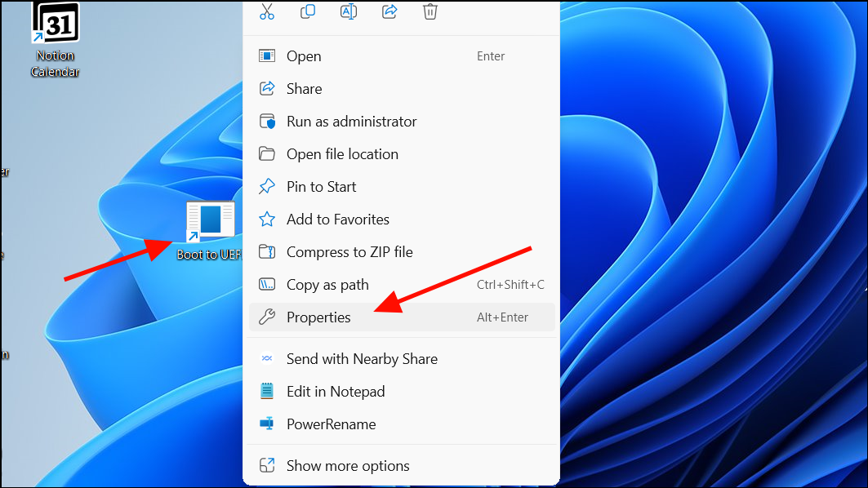The height and width of the screenshot is (488, 868).
Task: Click the Compress to ZIP file icon
Action: tap(267, 251)
